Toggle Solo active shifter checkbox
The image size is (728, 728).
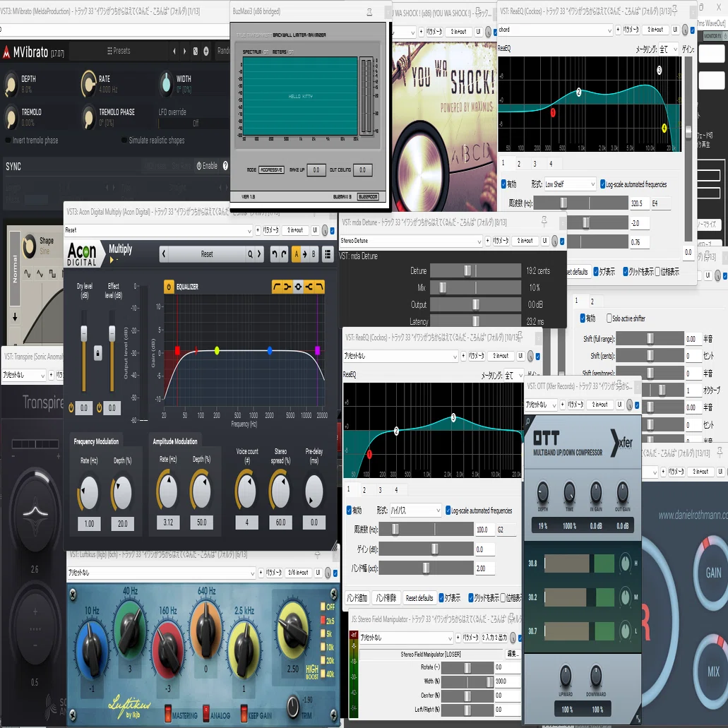[609, 318]
